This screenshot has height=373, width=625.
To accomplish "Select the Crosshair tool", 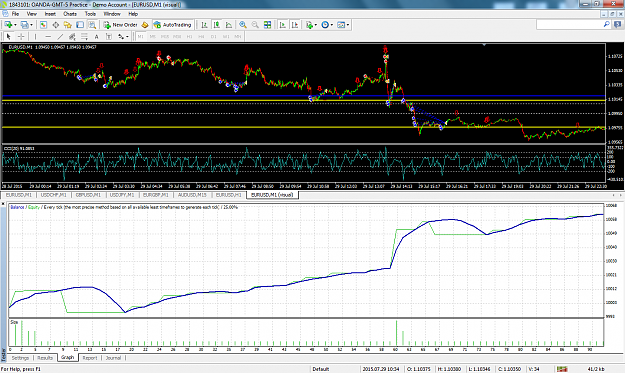I will (x=21, y=37).
